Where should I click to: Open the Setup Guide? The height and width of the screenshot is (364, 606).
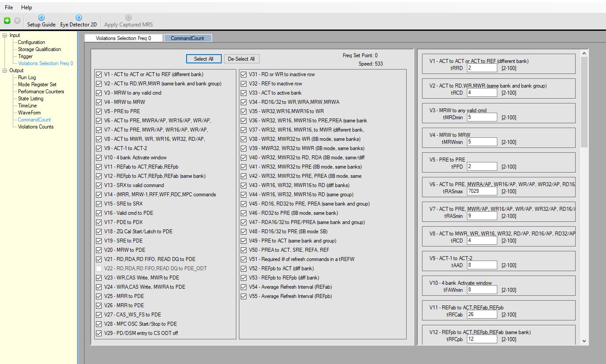(41, 21)
